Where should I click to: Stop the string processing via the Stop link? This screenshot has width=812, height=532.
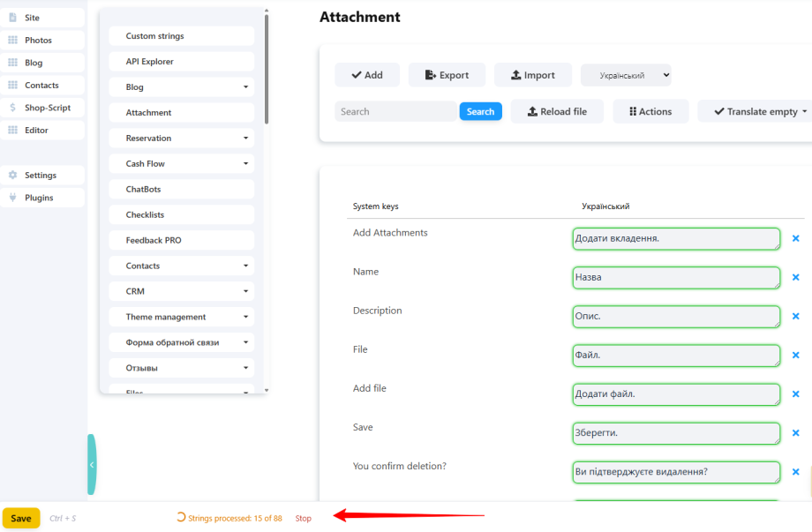(x=304, y=518)
